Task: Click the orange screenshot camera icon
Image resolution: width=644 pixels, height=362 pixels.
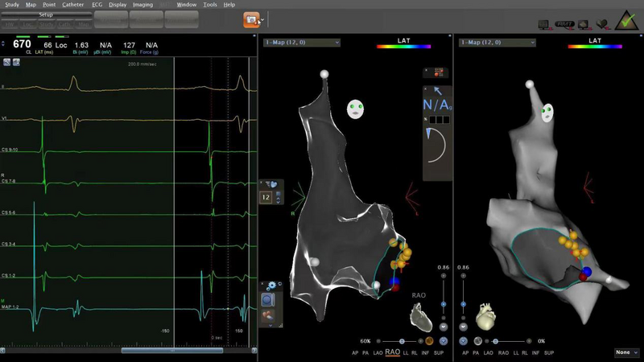Action: (x=252, y=19)
